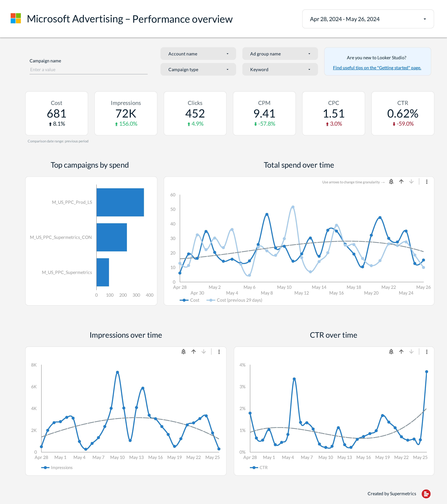Open the date range picker dropdown
The image size is (447, 504).
pyautogui.click(x=368, y=19)
